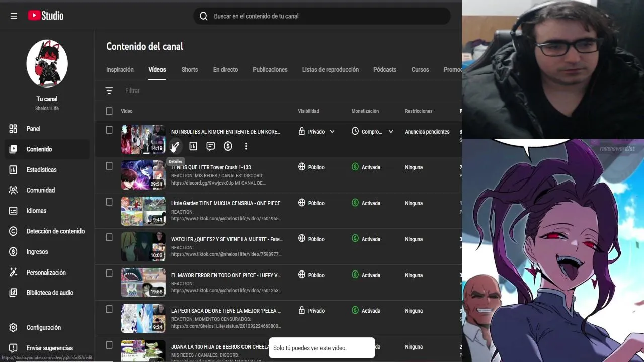Open Little Garden TIENE MUCHA CENSRUA title
The image size is (644, 362).
tap(226, 203)
